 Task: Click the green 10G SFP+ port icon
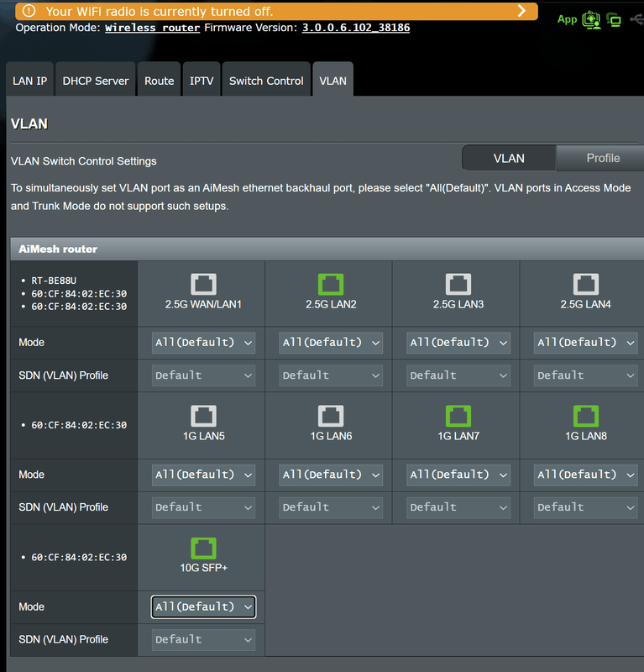click(203, 549)
